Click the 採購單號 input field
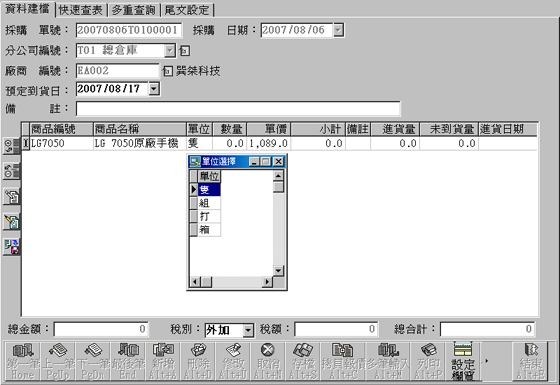Viewport: 560px width, 385px height. [x=129, y=30]
